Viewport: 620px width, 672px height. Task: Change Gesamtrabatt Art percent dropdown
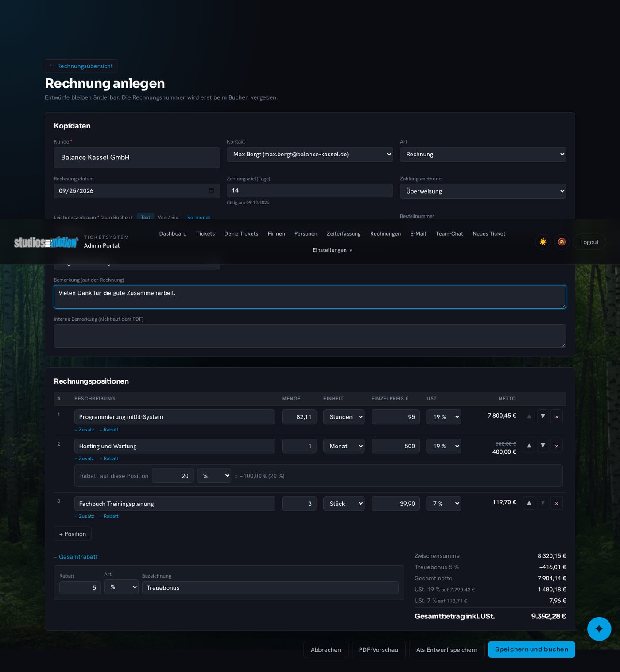tap(121, 587)
